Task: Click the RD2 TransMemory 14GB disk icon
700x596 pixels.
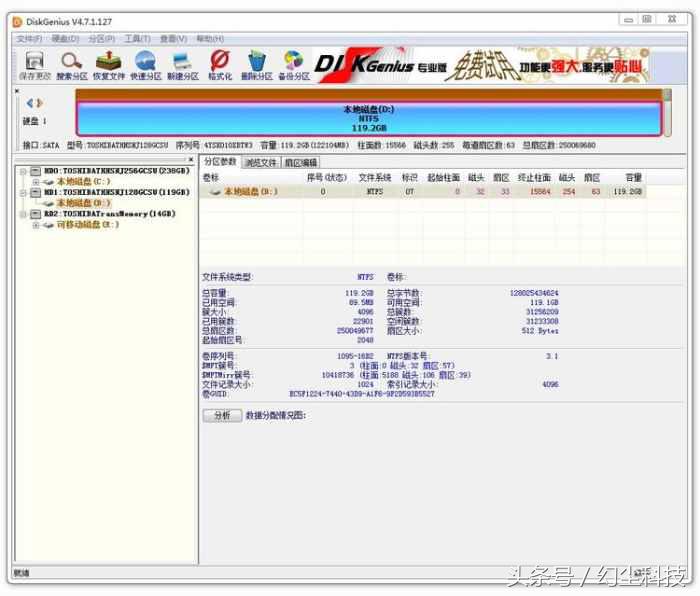Action: pyautogui.click(x=36, y=214)
